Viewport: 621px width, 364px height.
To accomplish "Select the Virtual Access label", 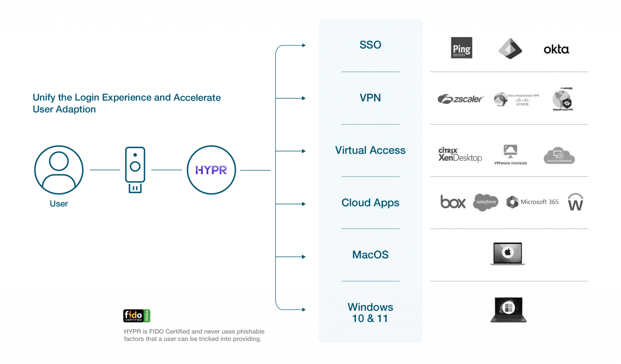I will point(370,150).
